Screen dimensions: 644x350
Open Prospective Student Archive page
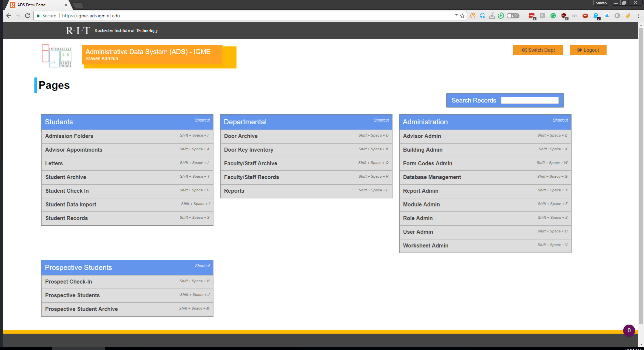(x=127, y=309)
